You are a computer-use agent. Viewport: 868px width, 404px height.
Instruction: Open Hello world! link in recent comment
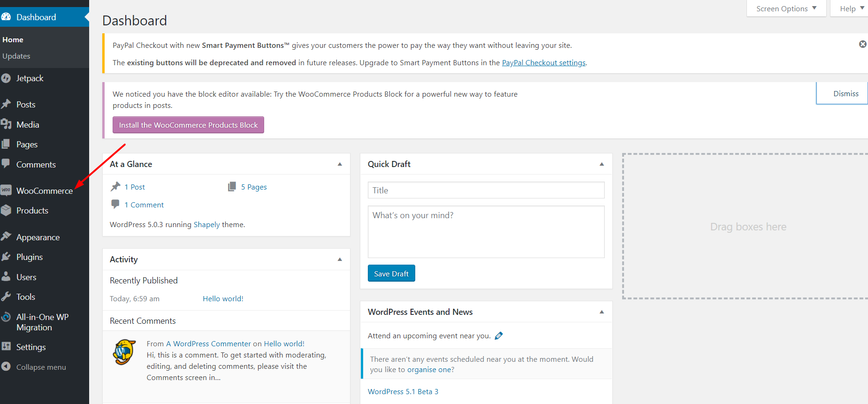tap(284, 344)
